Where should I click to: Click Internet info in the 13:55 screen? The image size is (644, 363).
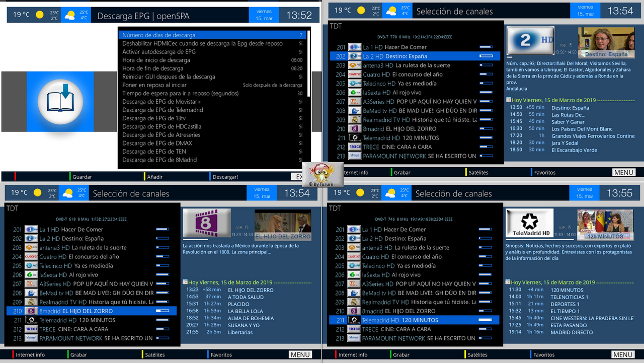pyautogui.click(x=352, y=354)
